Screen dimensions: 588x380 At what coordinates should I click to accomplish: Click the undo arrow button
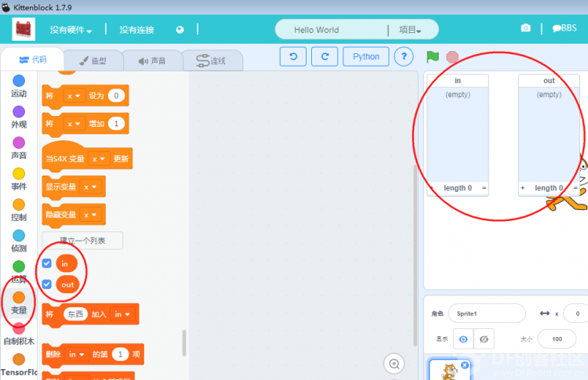point(293,56)
